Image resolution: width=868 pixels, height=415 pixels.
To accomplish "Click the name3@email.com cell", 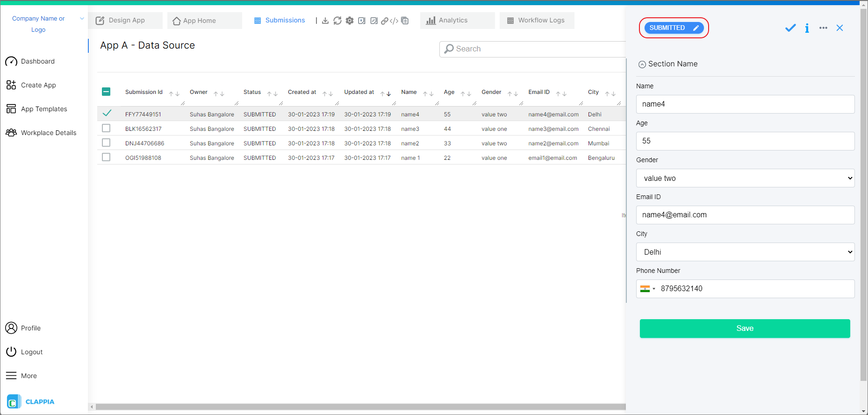I will click(553, 129).
